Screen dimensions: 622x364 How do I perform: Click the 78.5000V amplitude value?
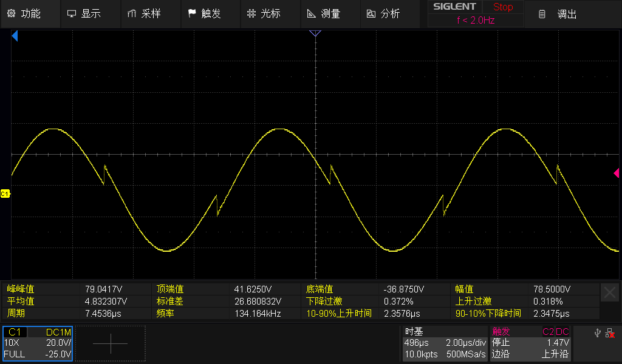click(x=552, y=289)
